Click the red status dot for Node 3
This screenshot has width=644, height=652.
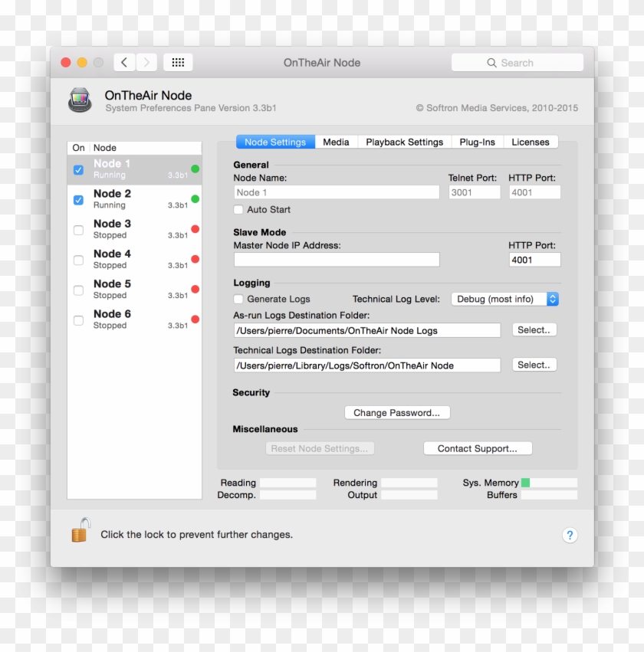pyautogui.click(x=195, y=229)
